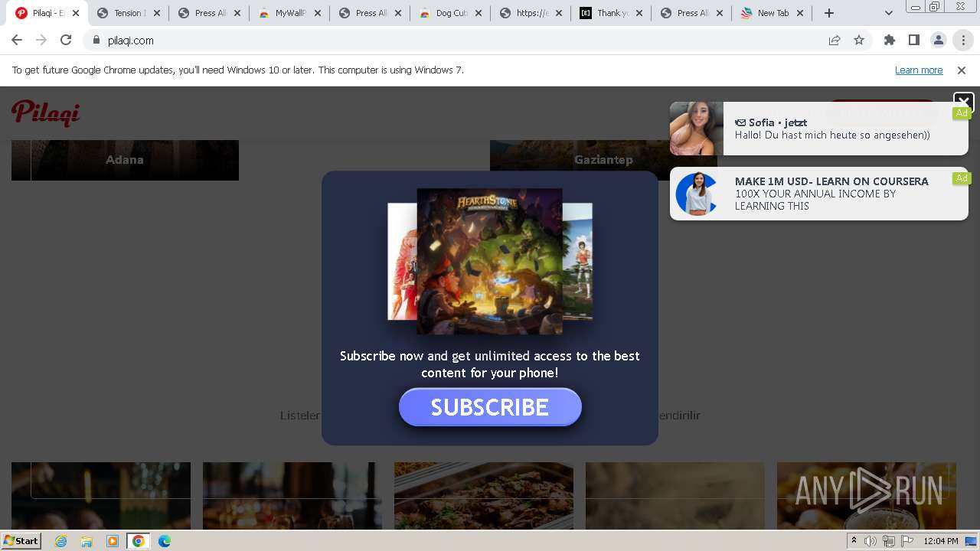
Task: Launch Microsoft Edge from taskbar
Action: click(x=165, y=541)
